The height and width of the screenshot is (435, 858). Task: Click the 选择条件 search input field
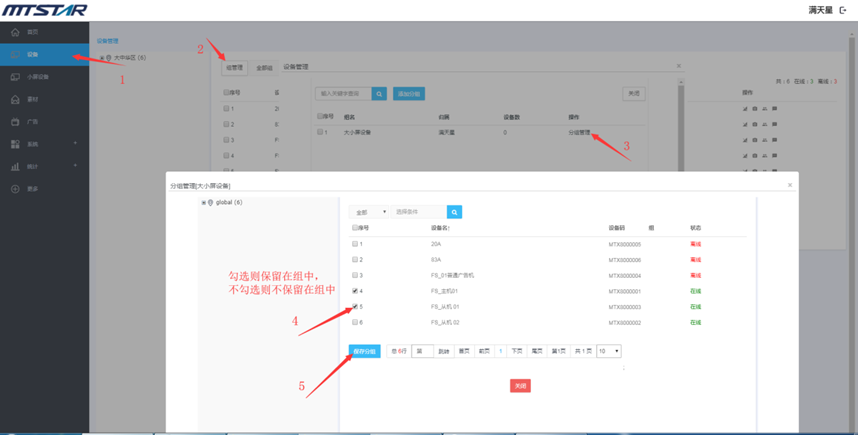[x=418, y=212]
